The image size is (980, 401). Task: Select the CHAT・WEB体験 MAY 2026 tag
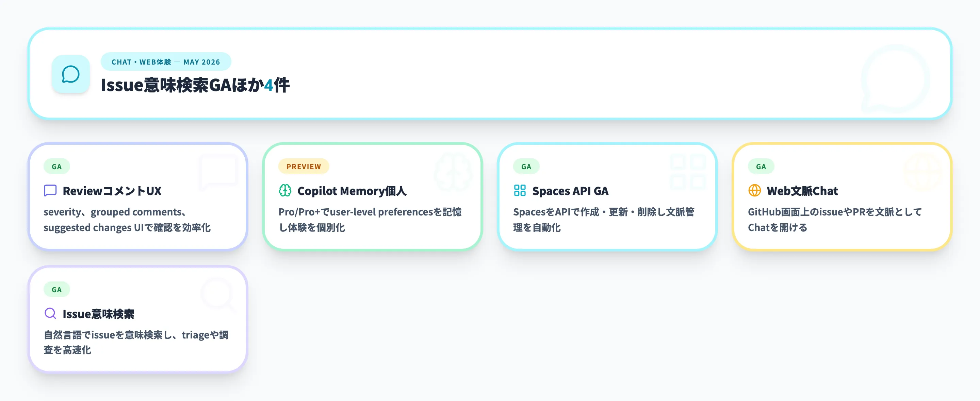[166, 62]
